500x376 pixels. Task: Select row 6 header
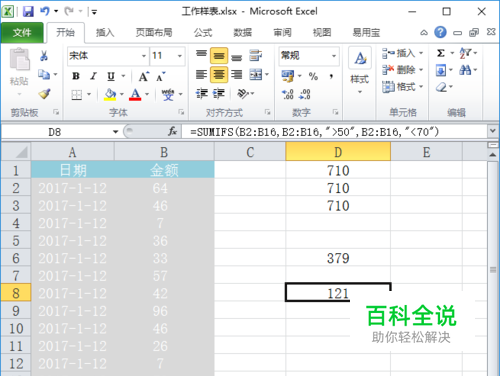point(16,258)
